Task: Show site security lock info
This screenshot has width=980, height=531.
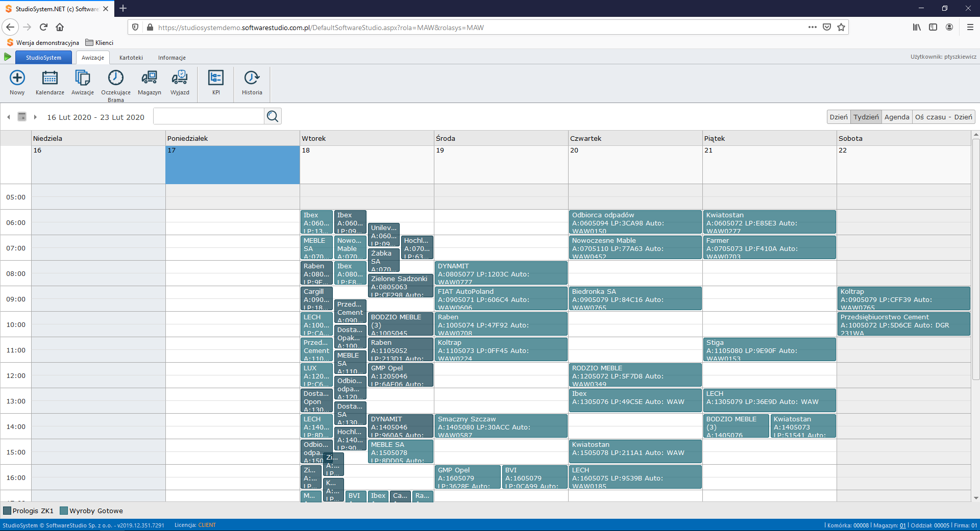Action: (x=150, y=27)
